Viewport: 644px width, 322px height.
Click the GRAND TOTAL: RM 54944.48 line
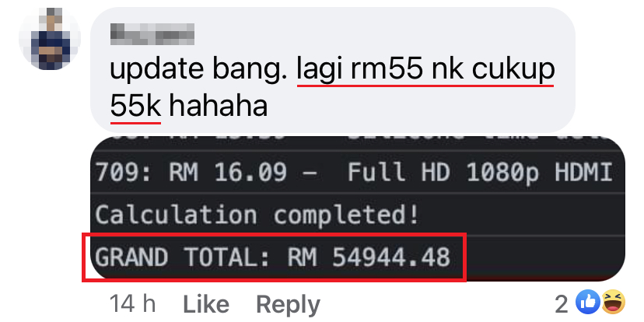(272, 258)
